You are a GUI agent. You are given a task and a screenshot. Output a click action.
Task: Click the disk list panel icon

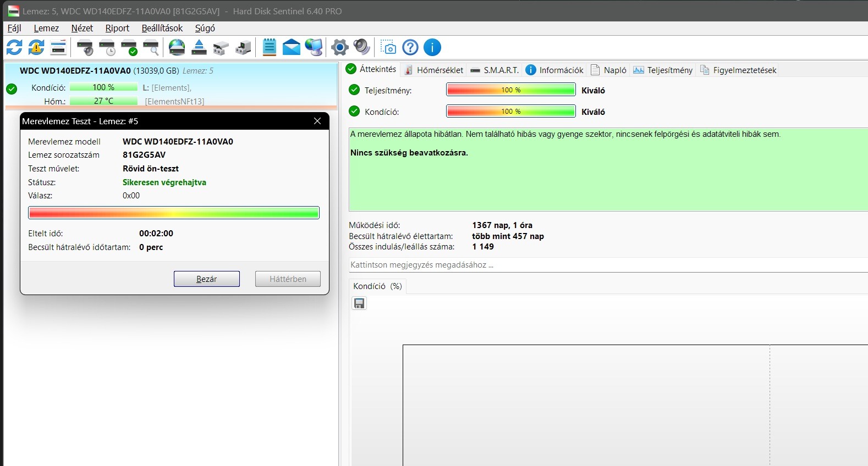[x=58, y=48]
